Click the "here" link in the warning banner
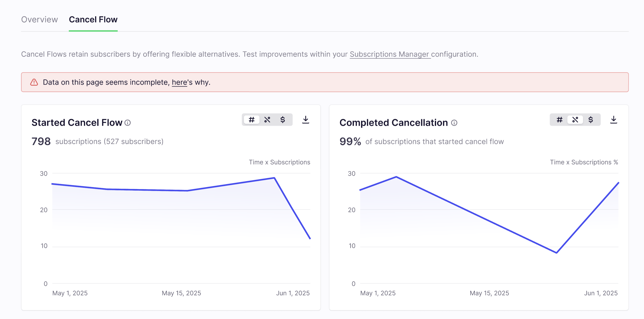The image size is (644, 319). [179, 82]
